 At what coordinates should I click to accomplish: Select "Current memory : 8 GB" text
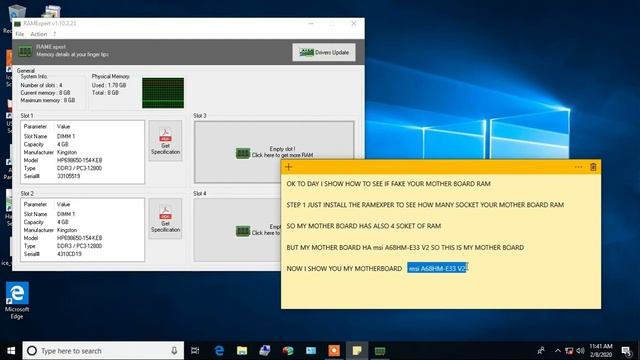coord(45,93)
